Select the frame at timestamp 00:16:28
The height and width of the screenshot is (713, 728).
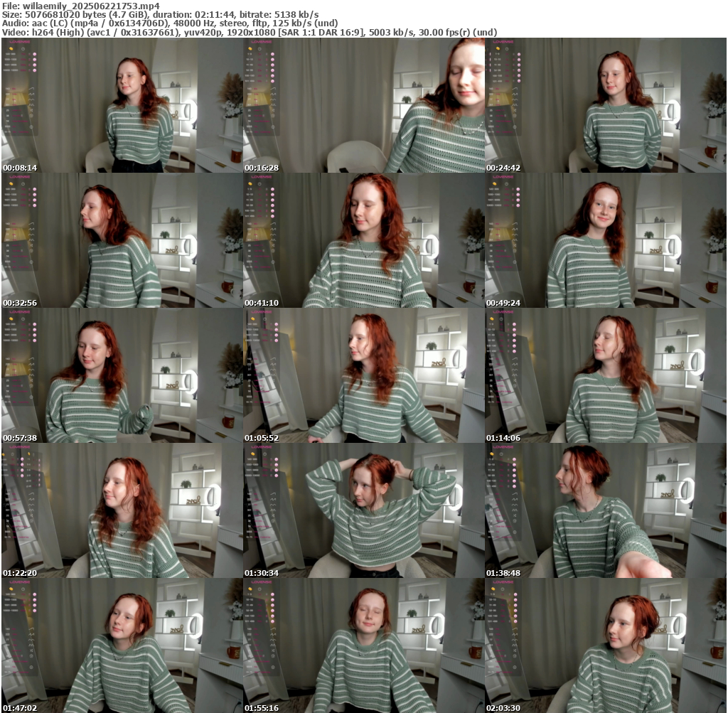[x=363, y=105]
